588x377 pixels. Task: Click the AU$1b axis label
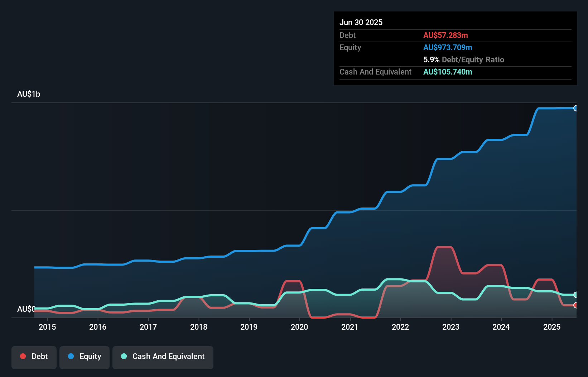coord(29,94)
